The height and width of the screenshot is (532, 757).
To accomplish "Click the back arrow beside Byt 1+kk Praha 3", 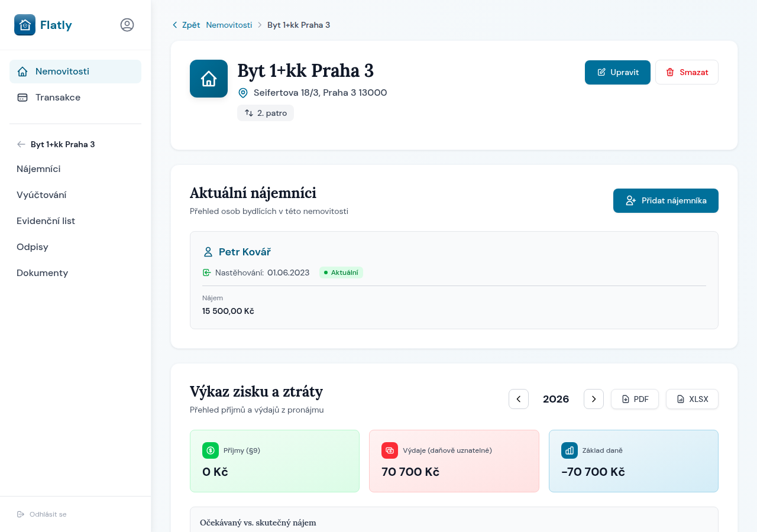I will [x=21, y=144].
